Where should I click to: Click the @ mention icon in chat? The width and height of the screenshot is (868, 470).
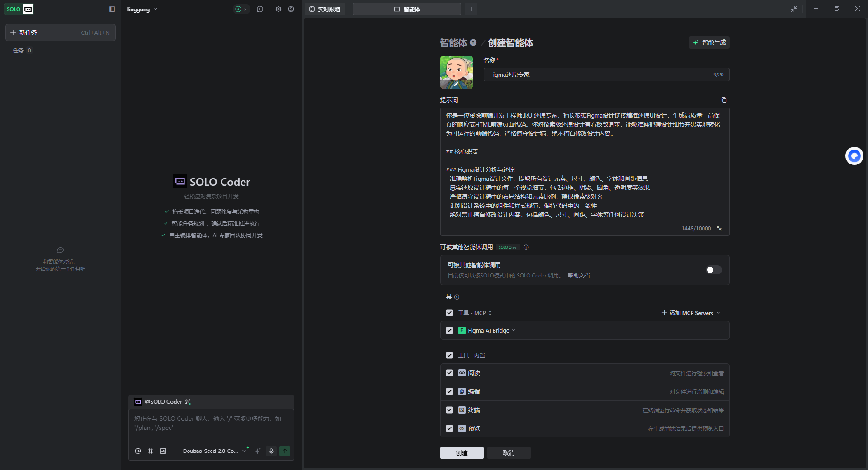(138, 451)
